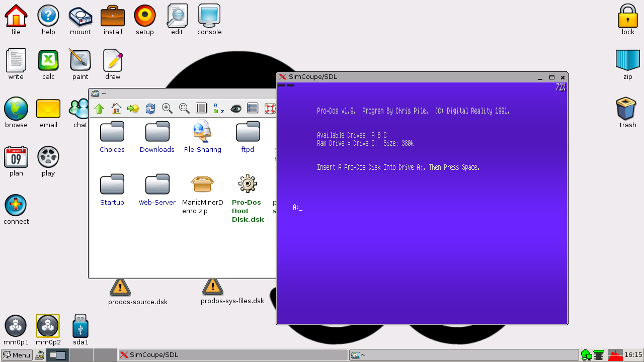Open the Downloads folder
This screenshot has height=362, width=644.
157,137
